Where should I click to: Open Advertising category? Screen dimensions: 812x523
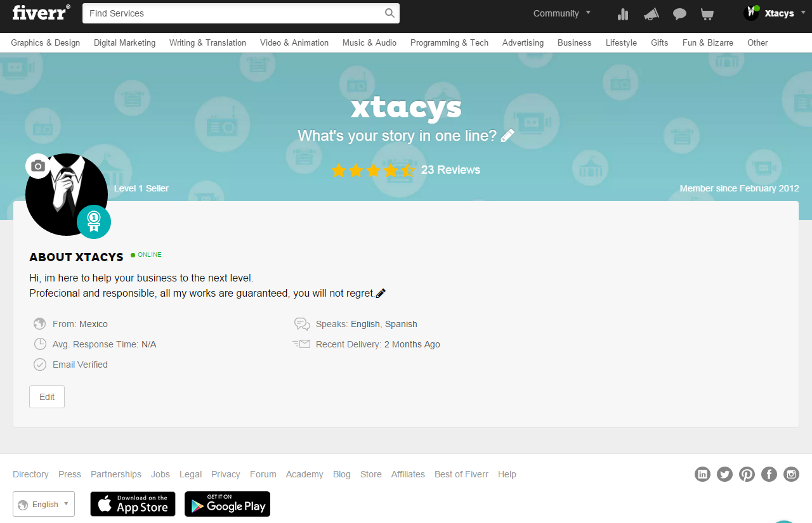coord(523,43)
